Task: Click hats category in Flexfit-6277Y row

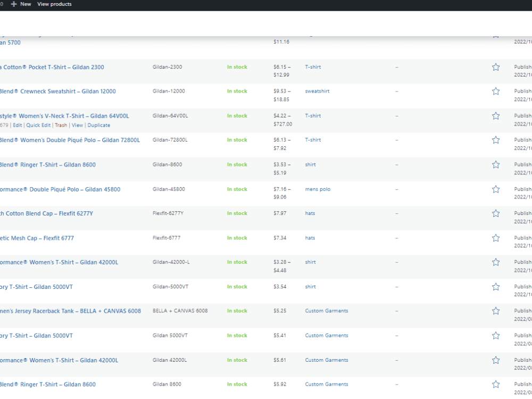Action: [310, 213]
